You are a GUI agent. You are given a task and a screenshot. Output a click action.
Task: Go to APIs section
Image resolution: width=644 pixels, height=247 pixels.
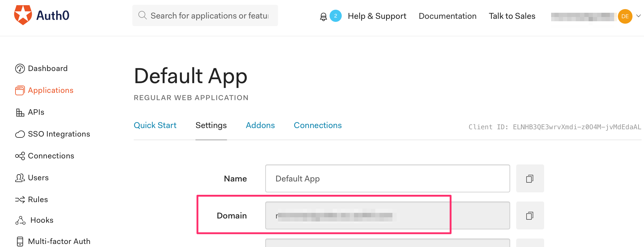pyautogui.click(x=36, y=112)
